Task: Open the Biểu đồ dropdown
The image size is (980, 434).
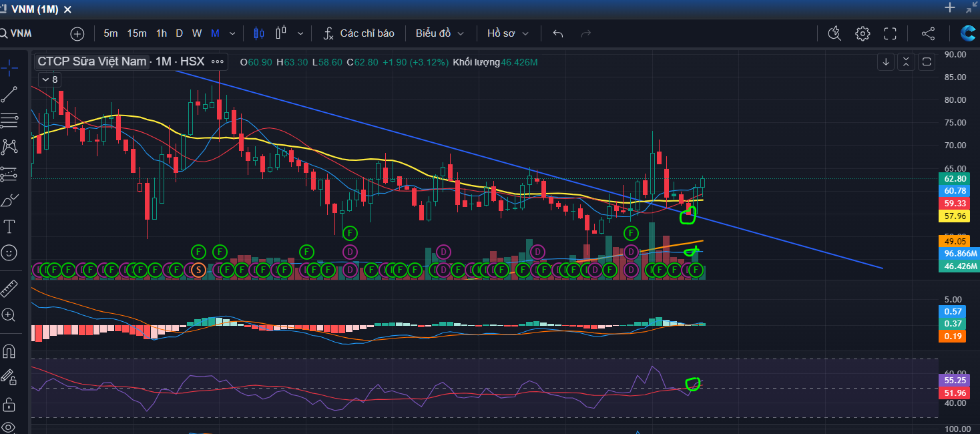Action: point(440,33)
